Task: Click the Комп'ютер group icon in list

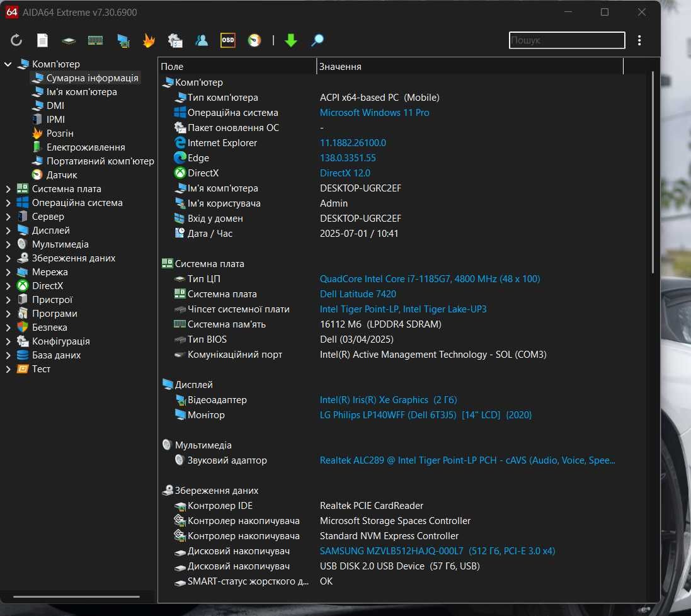Action: click(x=168, y=83)
